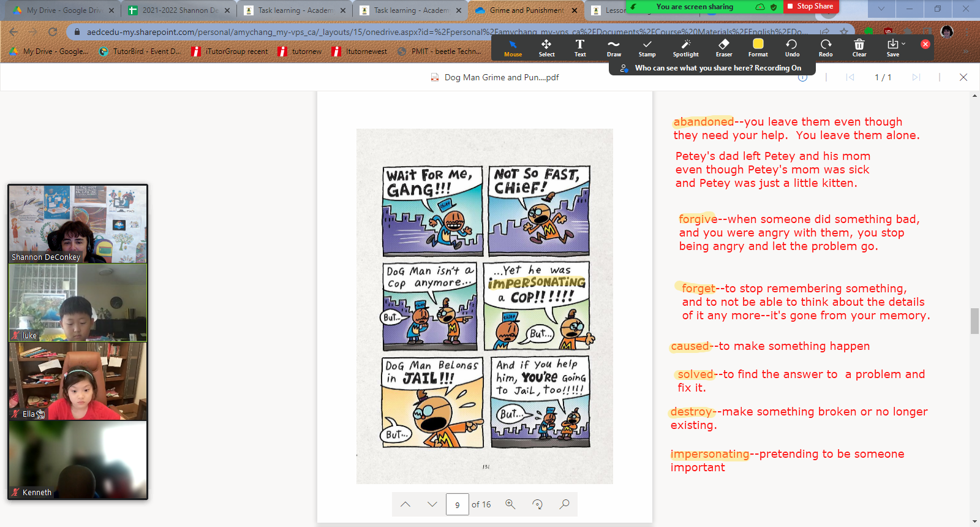Jump to the first file in viewer
The width and height of the screenshot is (980, 527).
click(850, 77)
